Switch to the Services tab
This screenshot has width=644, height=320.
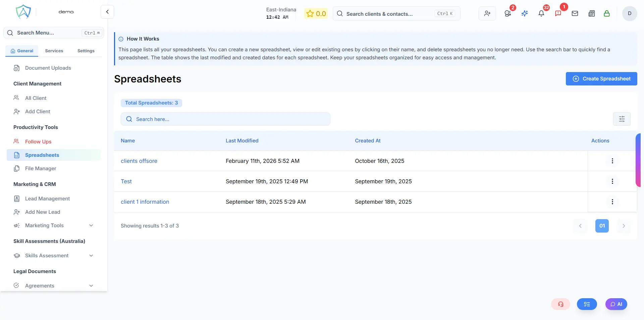(54, 51)
